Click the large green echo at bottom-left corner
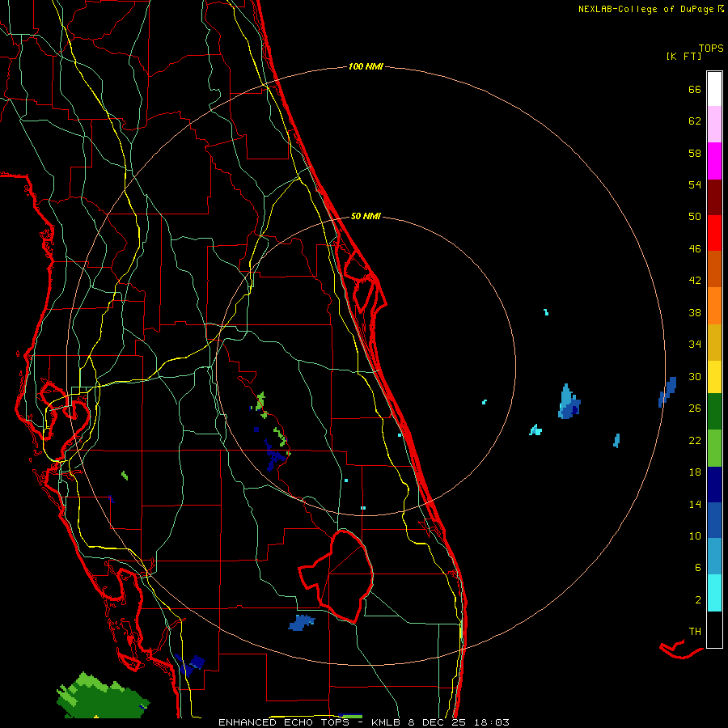Viewport: 728px width, 728px height. (102, 696)
